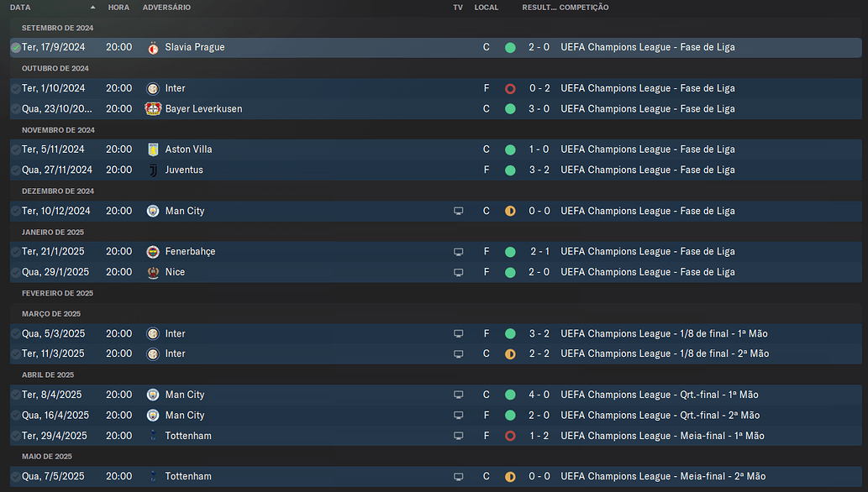Select the Aston Villa badge icon

pyautogui.click(x=152, y=149)
